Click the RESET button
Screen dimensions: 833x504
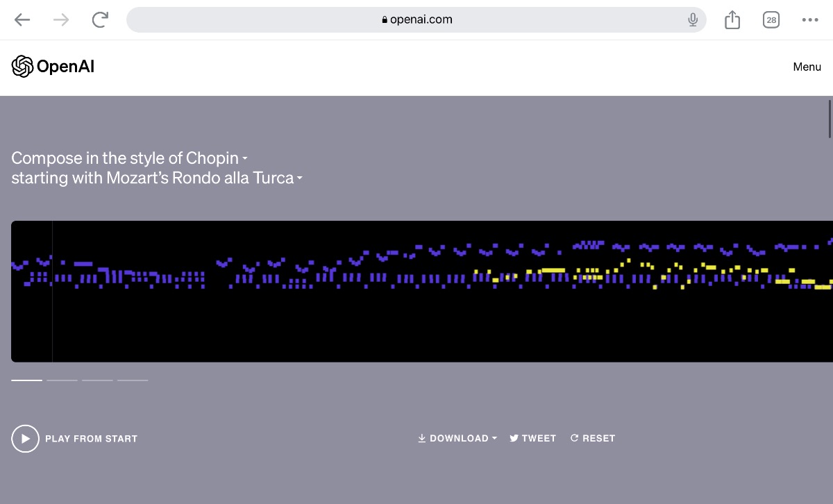click(593, 438)
